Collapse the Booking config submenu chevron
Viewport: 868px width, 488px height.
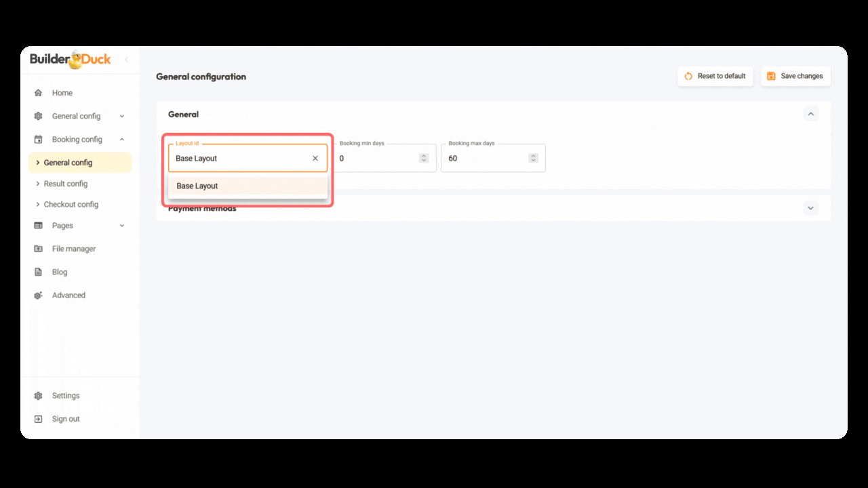point(122,140)
